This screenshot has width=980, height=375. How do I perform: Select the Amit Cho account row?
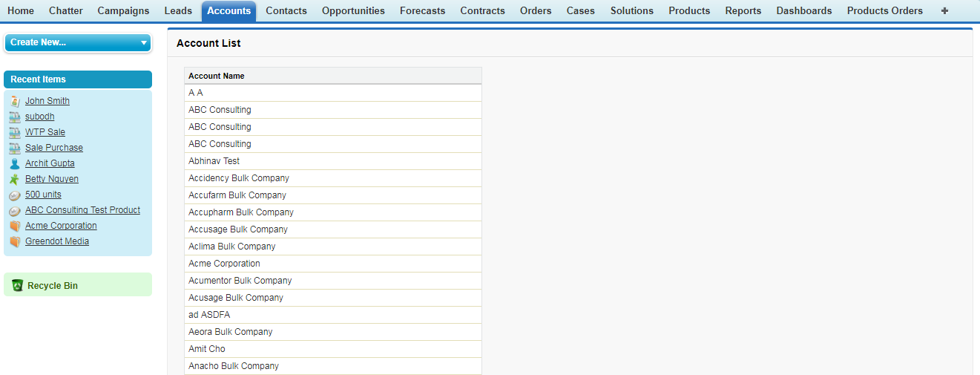tap(207, 349)
